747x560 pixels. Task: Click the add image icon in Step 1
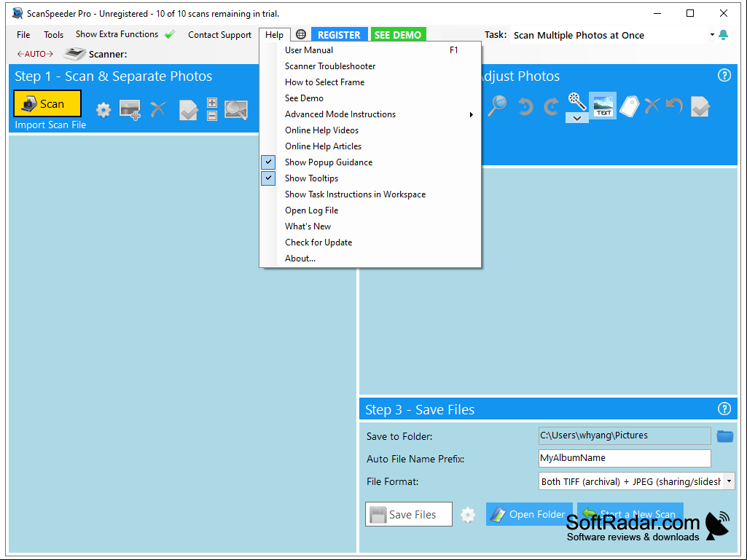tap(130, 109)
